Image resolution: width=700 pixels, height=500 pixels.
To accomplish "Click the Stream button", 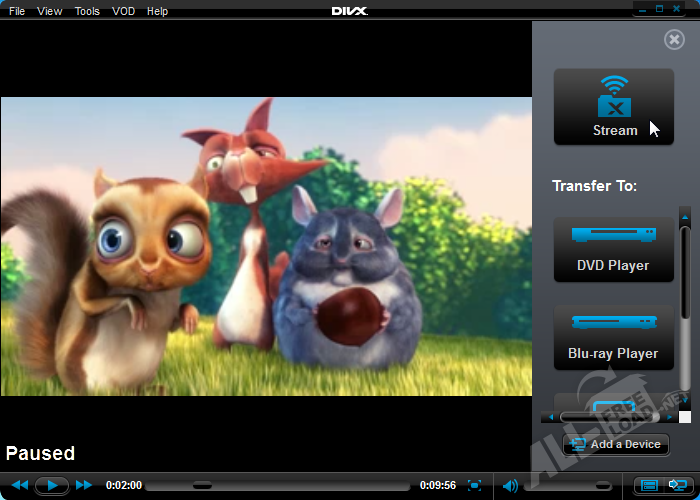I will click(x=613, y=107).
